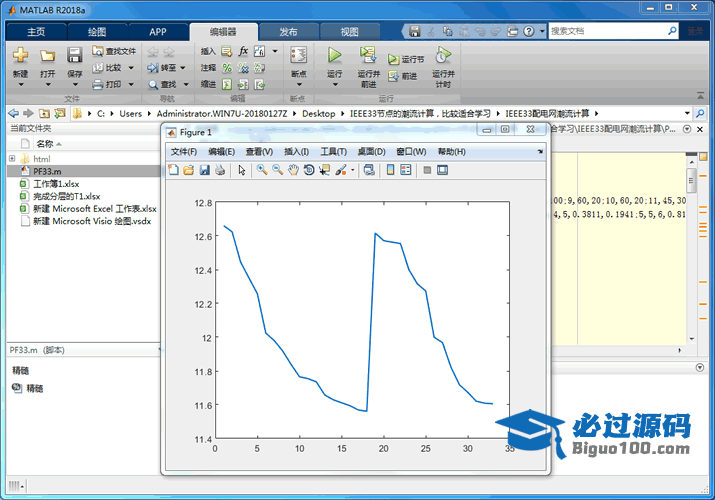Click the Open File icon in Figure 1 toolbar
Viewport: 715px width, 500px height.
tap(188, 170)
